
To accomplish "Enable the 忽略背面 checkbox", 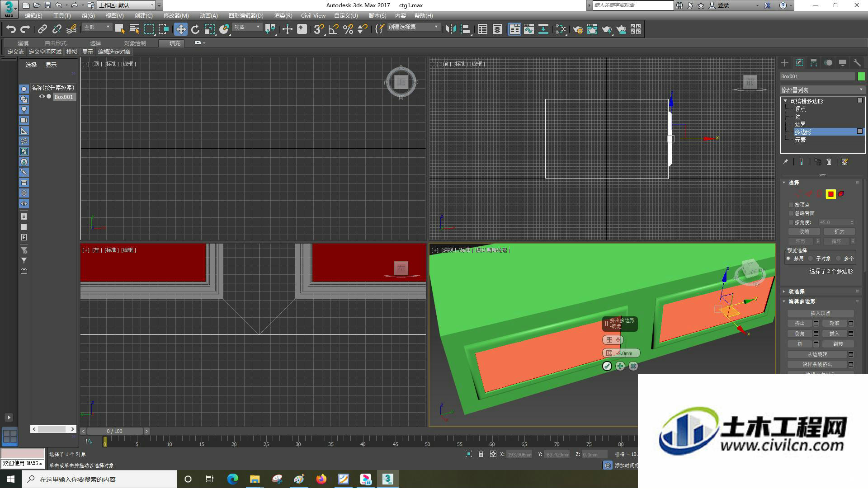I will tap(791, 213).
